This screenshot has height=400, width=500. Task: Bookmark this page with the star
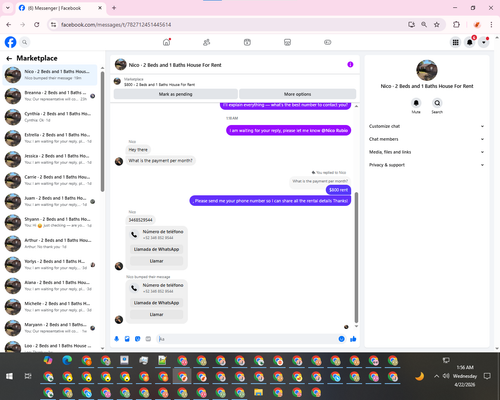click(x=437, y=25)
